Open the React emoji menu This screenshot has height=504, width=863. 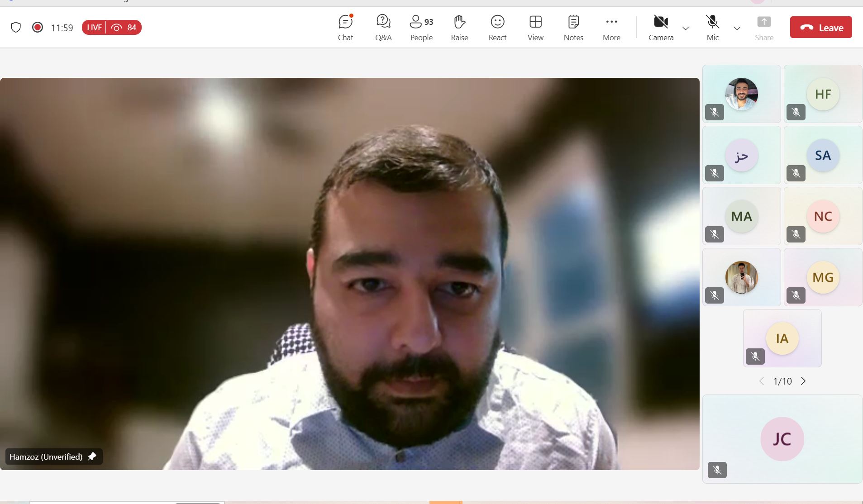497,28
